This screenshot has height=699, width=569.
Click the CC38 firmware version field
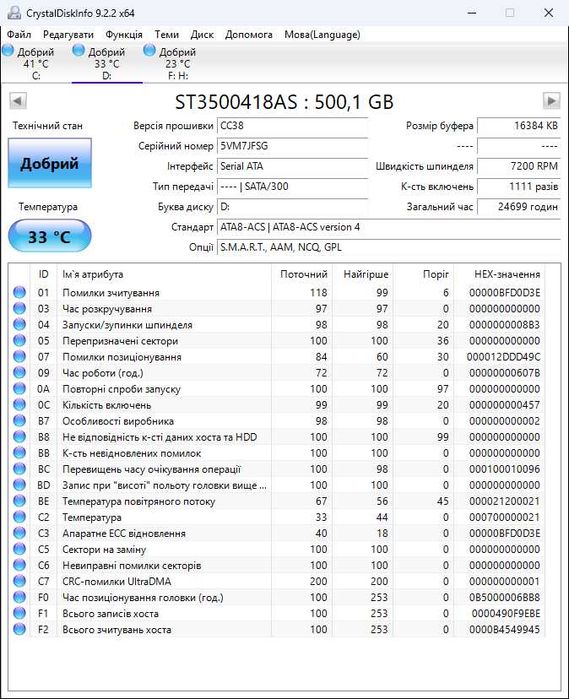pyautogui.click(x=293, y=126)
